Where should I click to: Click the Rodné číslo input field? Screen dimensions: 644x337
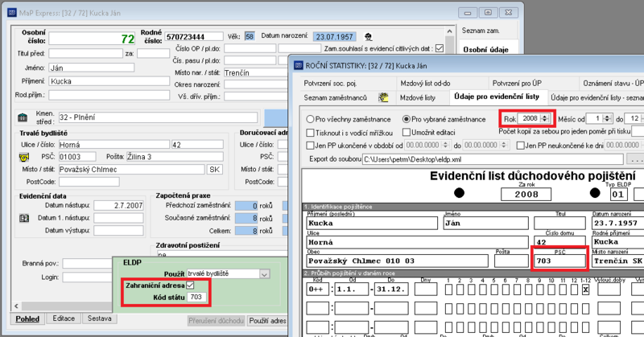(194, 37)
